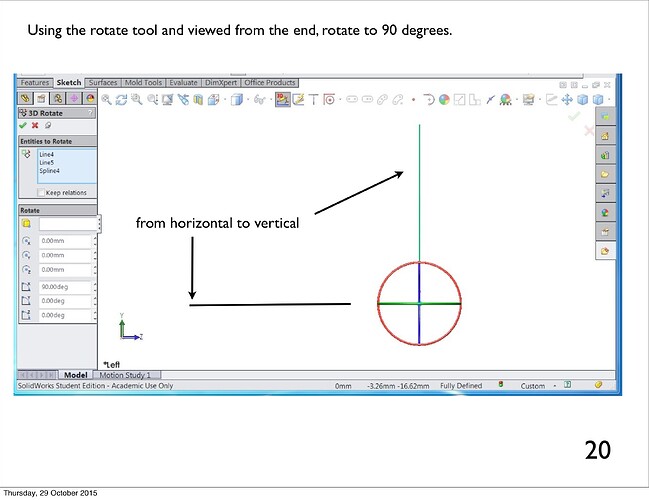Click the pushpin icon in 3D Rotate panel

47,125
